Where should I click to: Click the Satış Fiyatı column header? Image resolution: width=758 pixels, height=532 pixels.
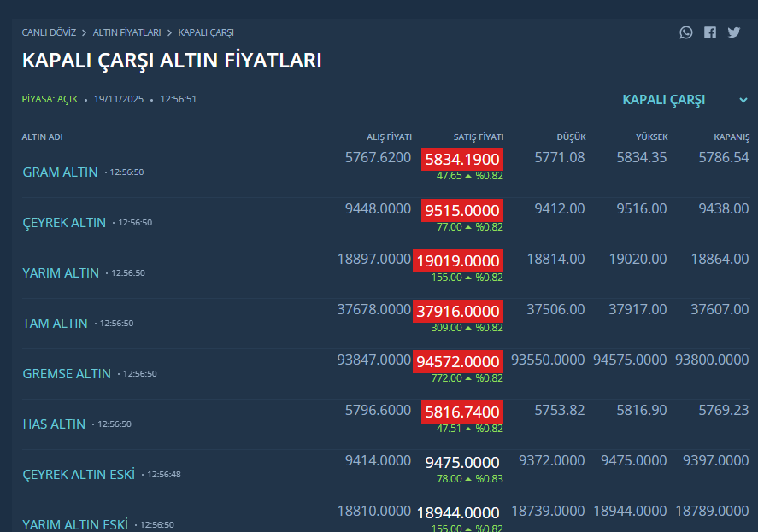(479, 137)
